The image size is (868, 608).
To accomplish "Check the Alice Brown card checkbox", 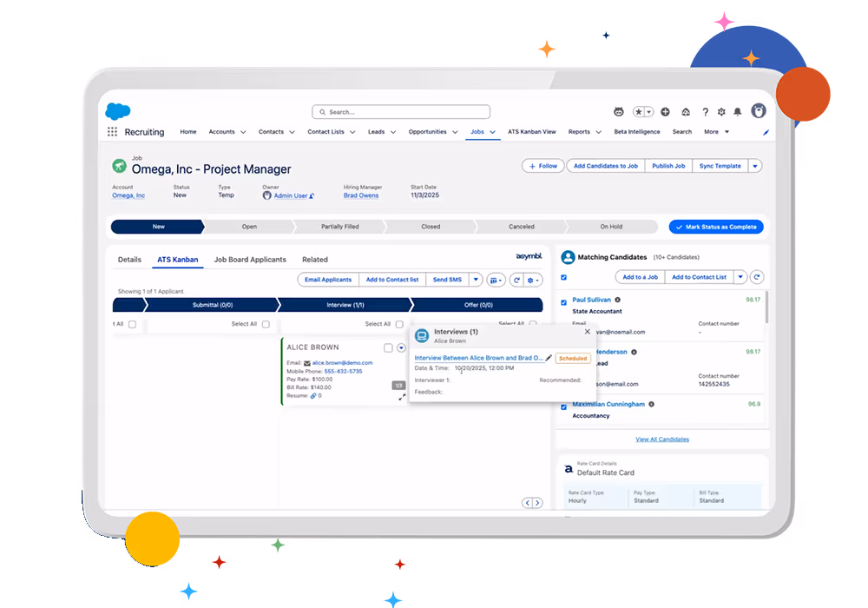I will point(388,347).
